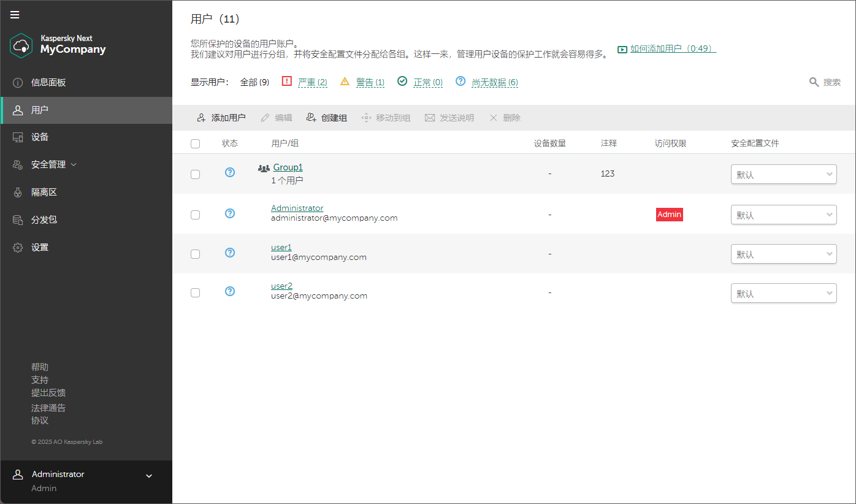This screenshot has height=504, width=856.
Task: Click the red Admin access badge
Action: [x=669, y=214]
